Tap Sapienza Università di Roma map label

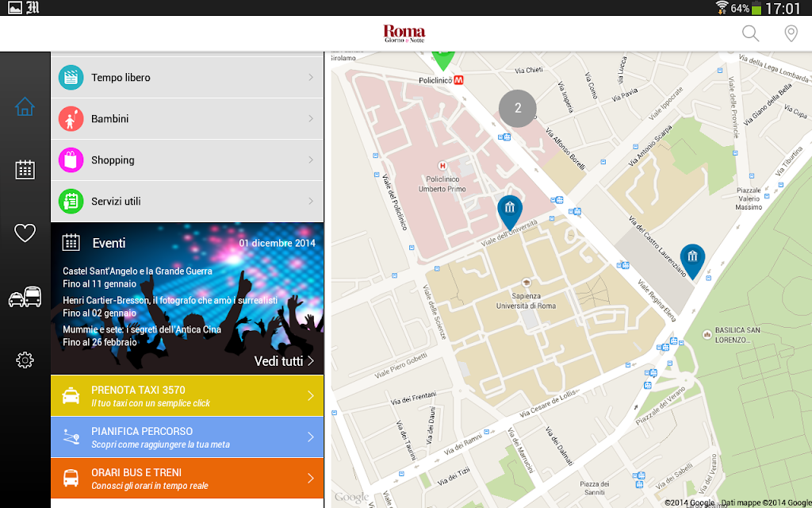(x=527, y=301)
